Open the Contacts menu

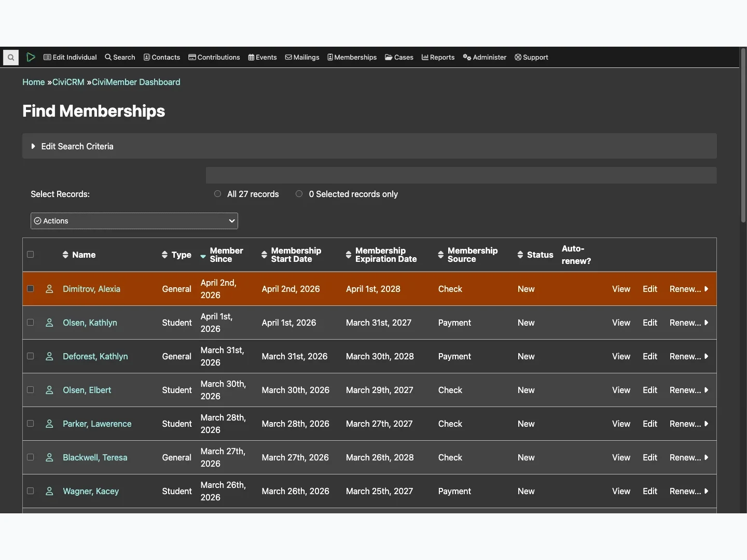pos(162,58)
